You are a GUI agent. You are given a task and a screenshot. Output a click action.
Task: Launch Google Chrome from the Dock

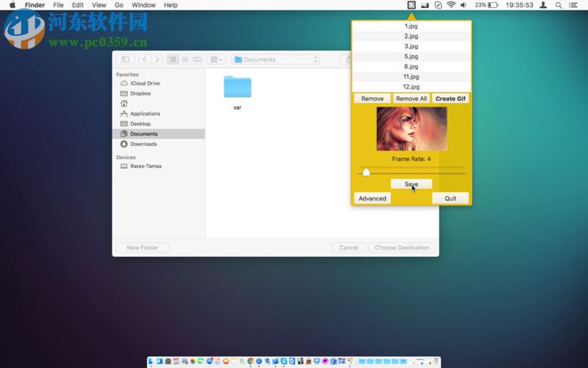coord(250,361)
